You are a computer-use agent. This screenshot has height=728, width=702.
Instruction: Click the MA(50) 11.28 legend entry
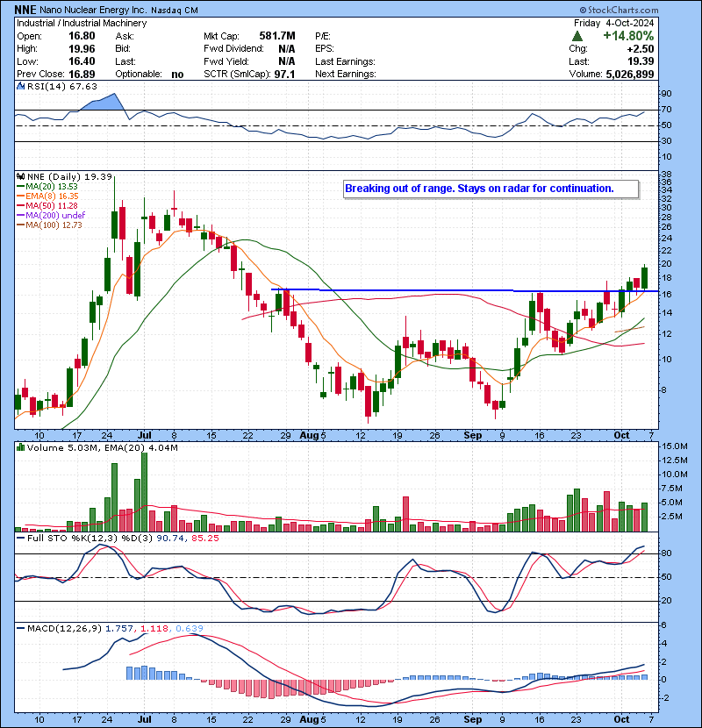click(47, 205)
